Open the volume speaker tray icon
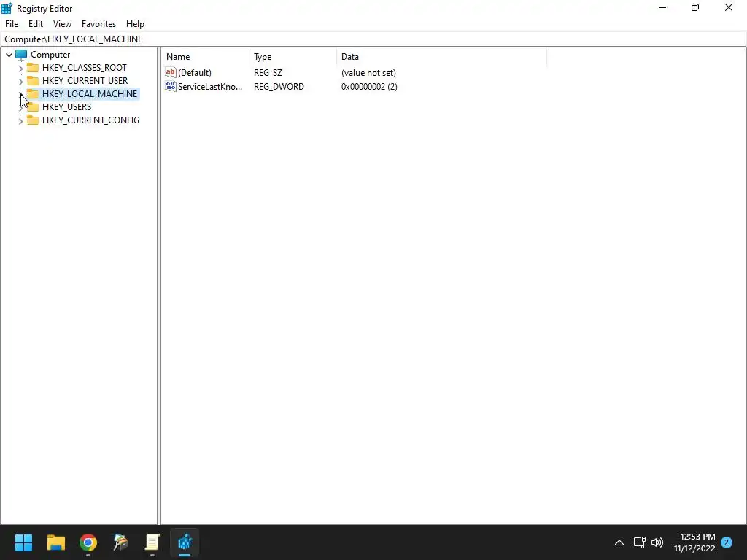This screenshot has width=747, height=560. 657,542
